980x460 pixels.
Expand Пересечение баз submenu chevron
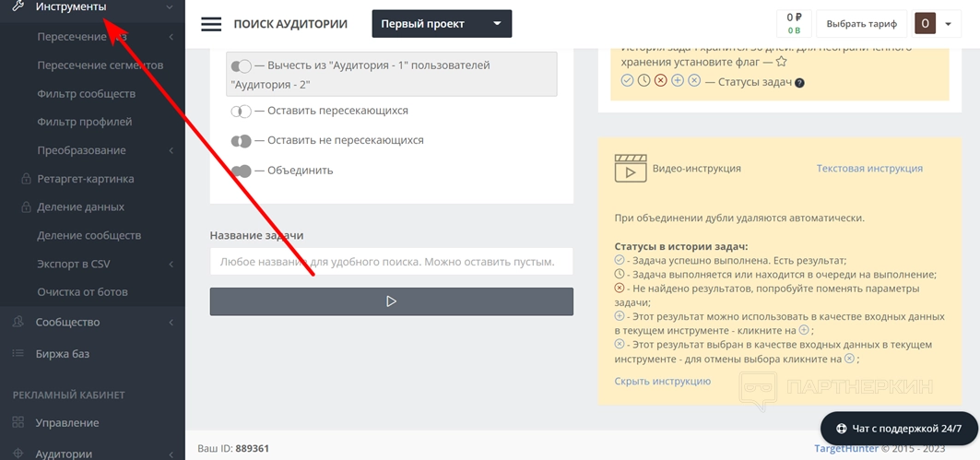(171, 37)
